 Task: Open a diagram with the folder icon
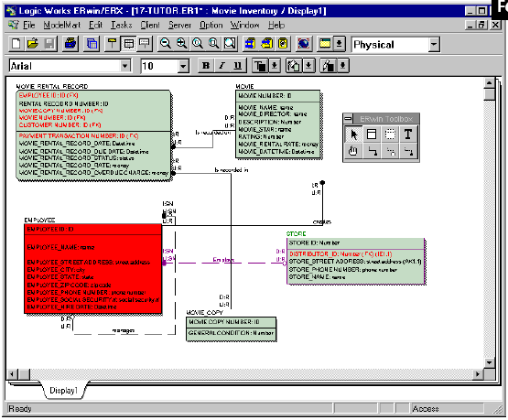click(x=33, y=44)
